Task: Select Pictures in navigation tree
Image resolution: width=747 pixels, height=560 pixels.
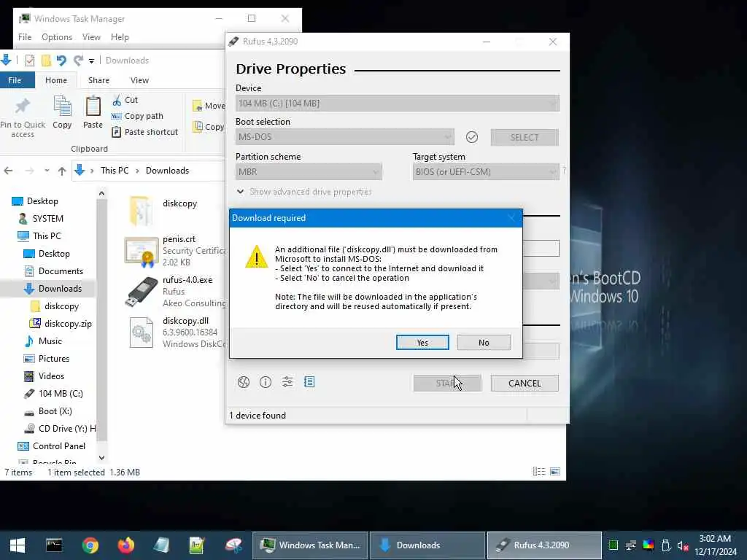Action: pos(53,359)
